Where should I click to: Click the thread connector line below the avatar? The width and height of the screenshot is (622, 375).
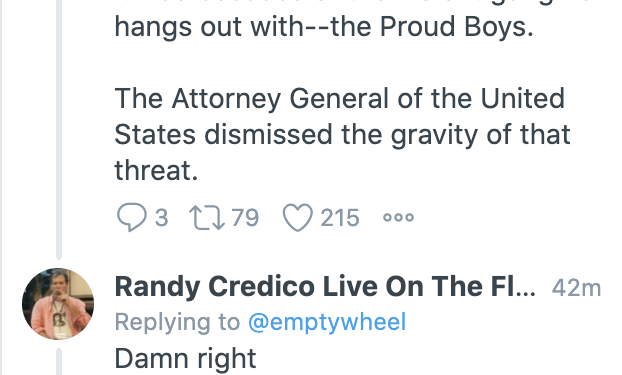58,362
